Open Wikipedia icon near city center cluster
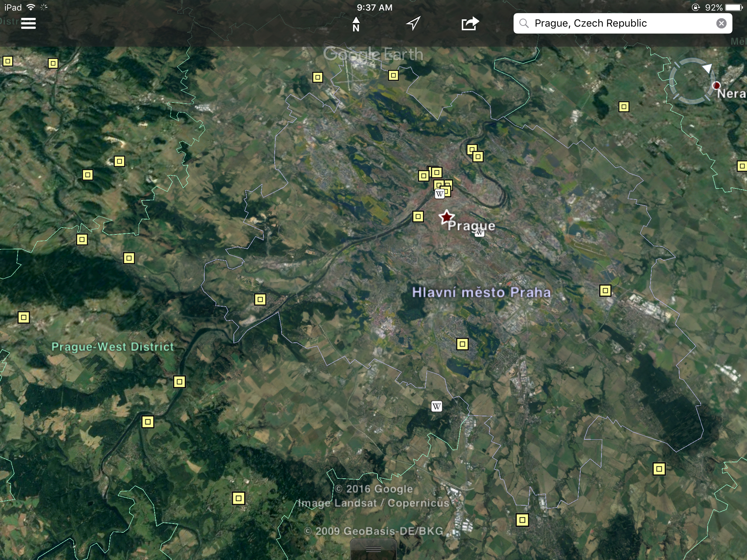 tap(440, 194)
